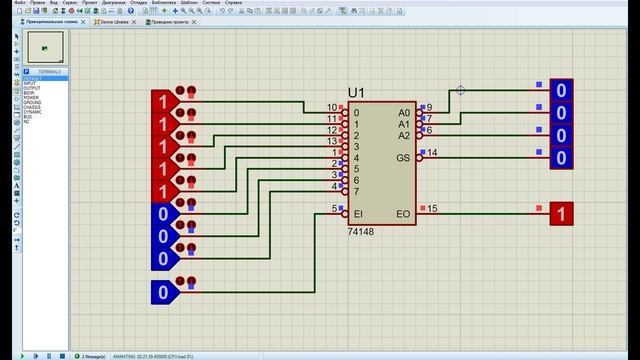This screenshot has height=360, width=640.
Task: Toggle logic state wired to input 4
Action: pos(165,191)
